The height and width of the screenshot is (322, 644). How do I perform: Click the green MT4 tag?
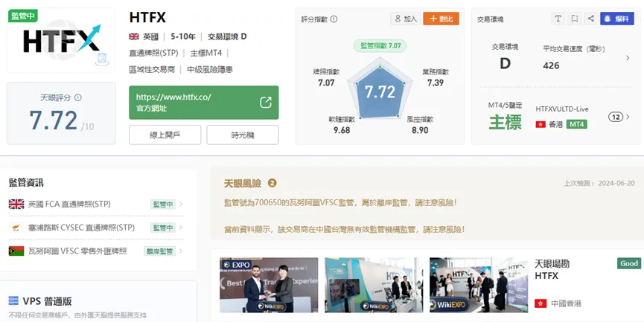(x=577, y=124)
